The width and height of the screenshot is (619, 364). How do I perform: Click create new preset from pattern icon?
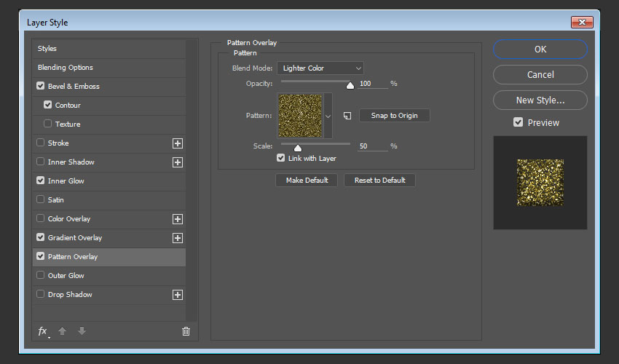[347, 116]
